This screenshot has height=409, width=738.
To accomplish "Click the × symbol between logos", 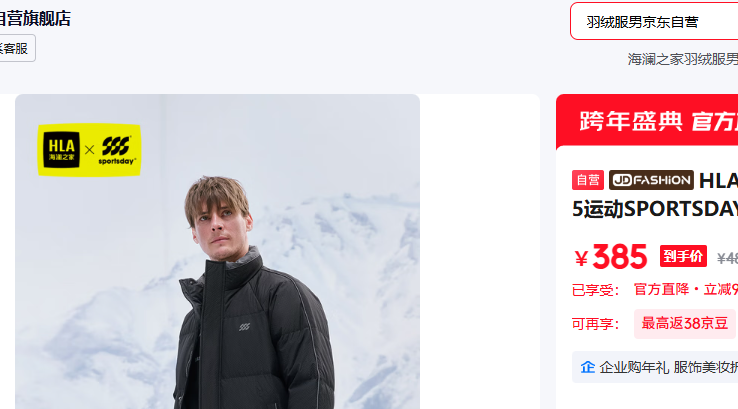I will click(x=89, y=150).
